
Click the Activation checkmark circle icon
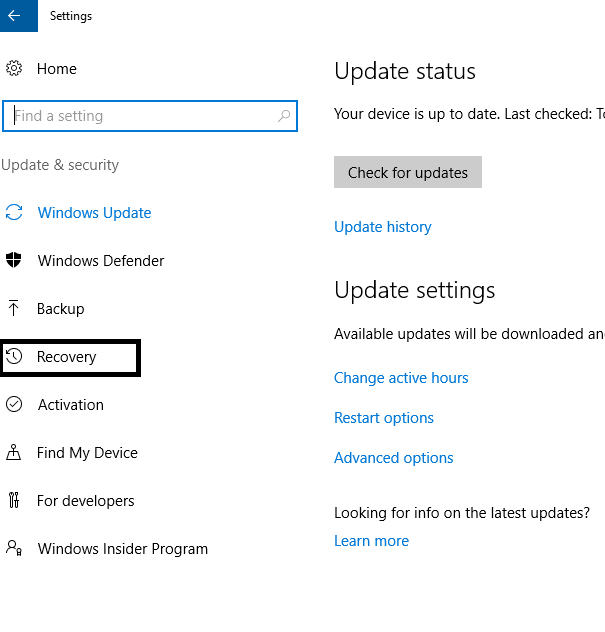(x=14, y=405)
